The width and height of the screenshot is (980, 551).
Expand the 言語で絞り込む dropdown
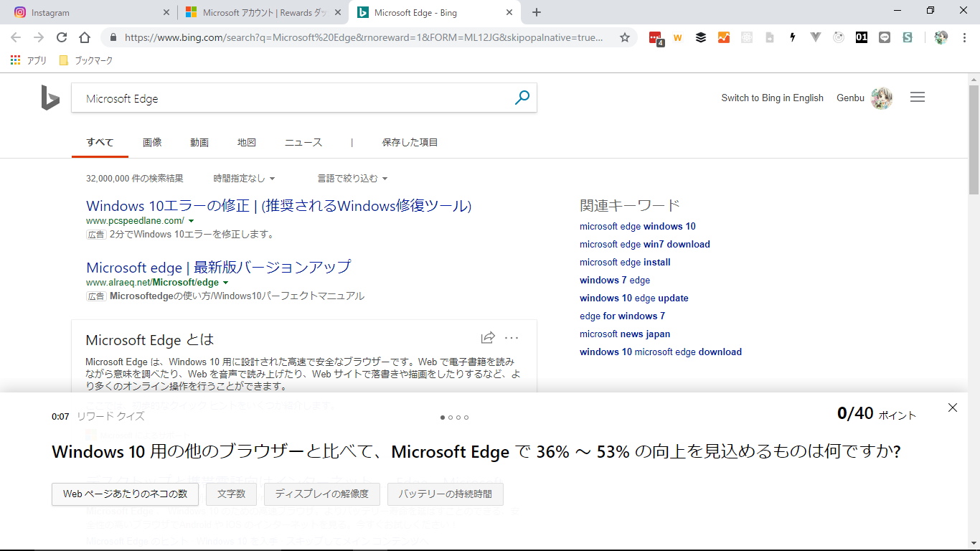coord(352,178)
